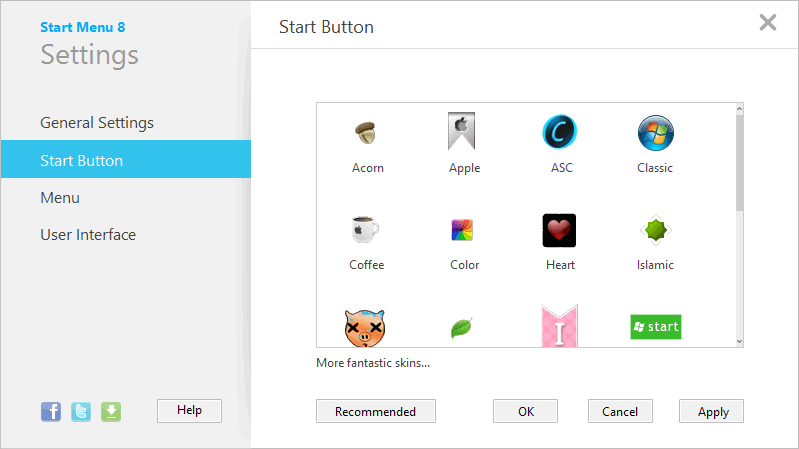Click the 'ASC' skin label
Screen dimensions: 799x449
click(562, 168)
